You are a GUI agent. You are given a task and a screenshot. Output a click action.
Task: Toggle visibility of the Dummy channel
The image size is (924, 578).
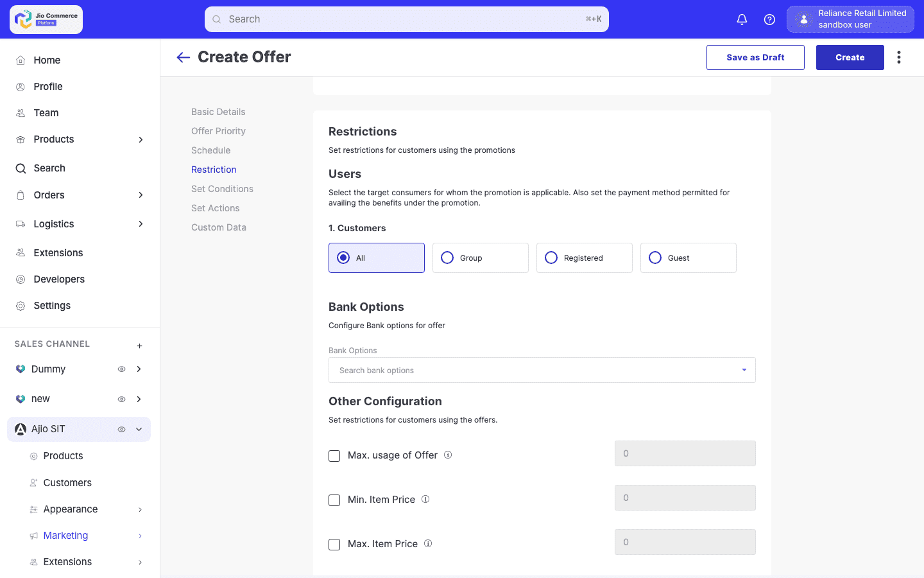point(121,369)
